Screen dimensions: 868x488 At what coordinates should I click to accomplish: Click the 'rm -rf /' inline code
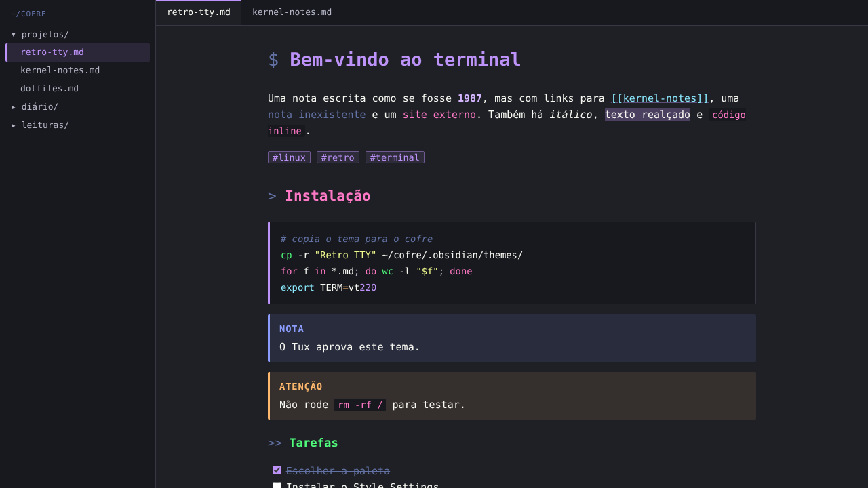(360, 405)
